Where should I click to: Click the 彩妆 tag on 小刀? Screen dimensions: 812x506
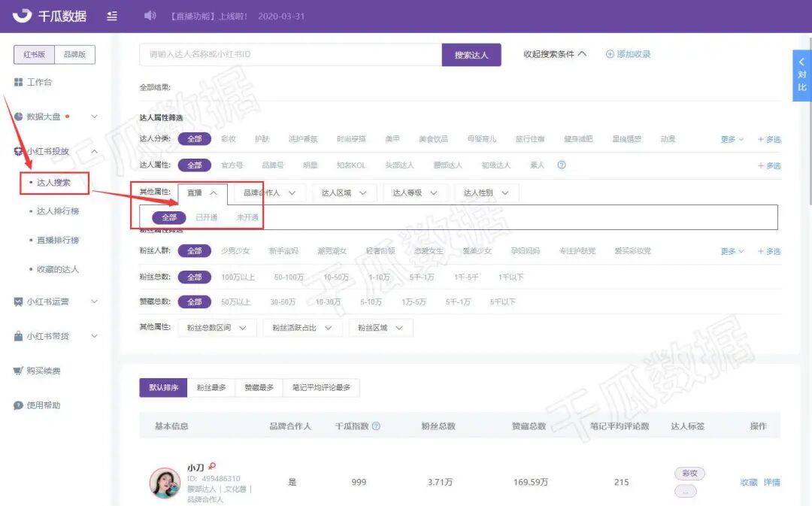[689, 473]
